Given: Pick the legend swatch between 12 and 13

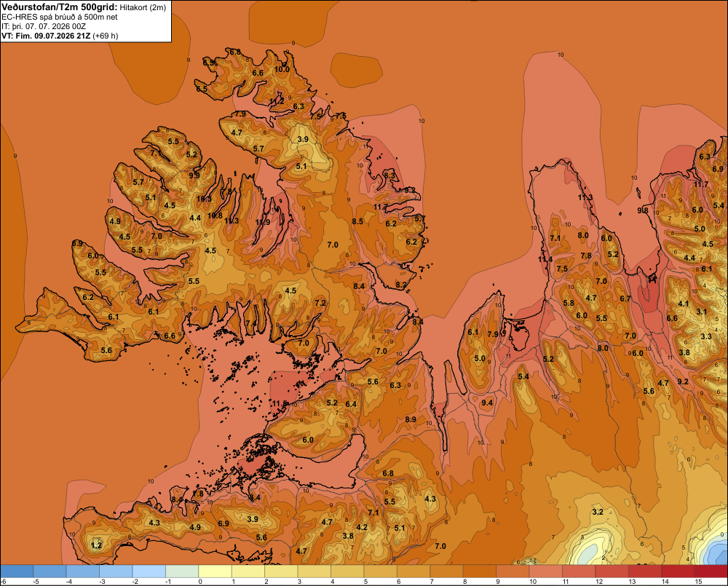Looking at the screenshot, I should click(x=612, y=571).
